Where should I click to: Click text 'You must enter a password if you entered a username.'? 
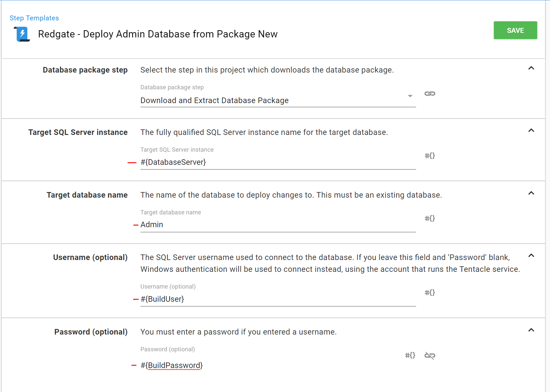pos(239,332)
